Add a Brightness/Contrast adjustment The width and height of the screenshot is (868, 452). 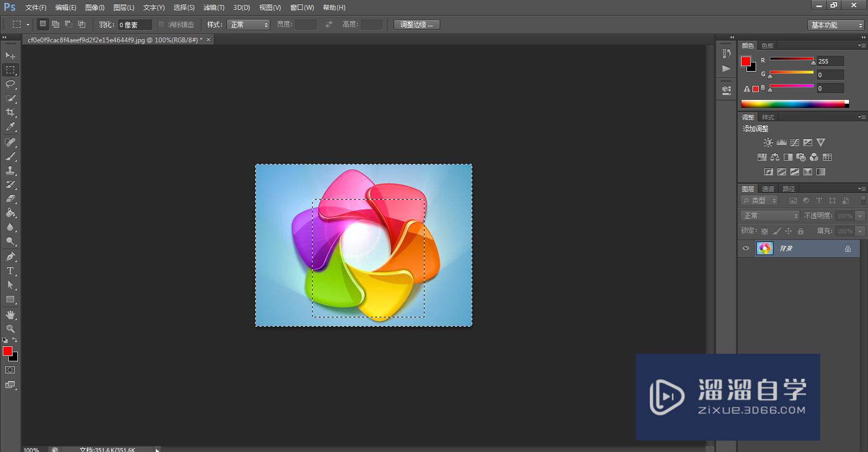768,143
